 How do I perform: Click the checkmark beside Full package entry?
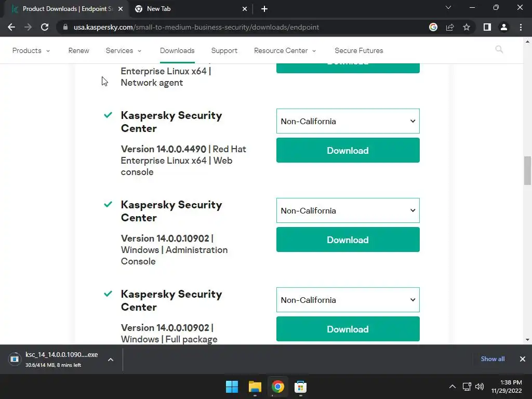click(x=108, y=294)
